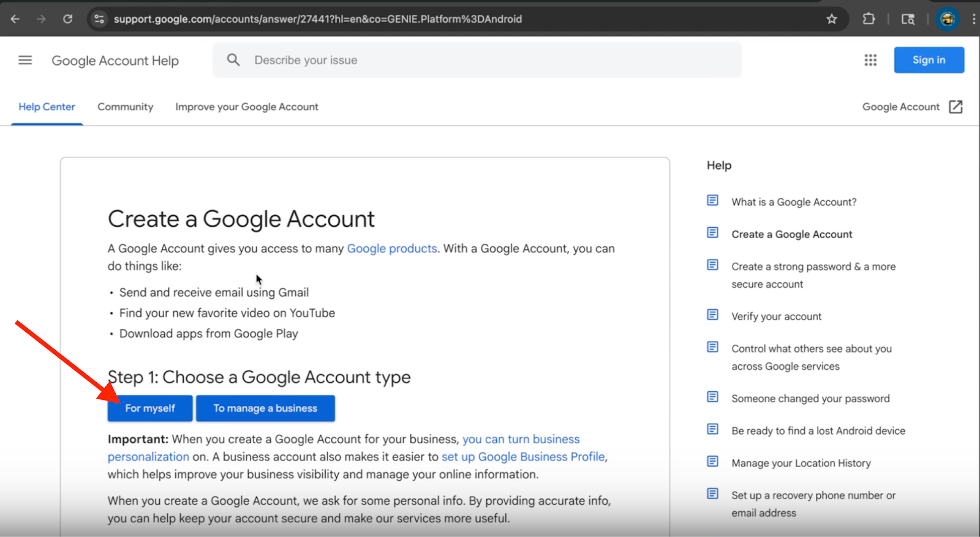Click the Google Account external link icon
Screen dimensions: 980x537
[x=956, y=107]
